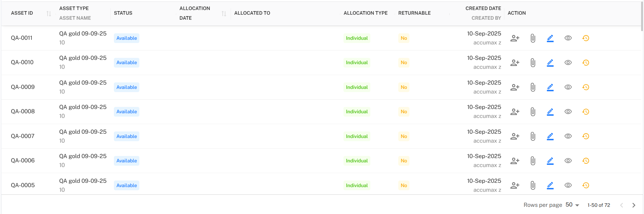Allocate asset QA-0011 to a user
Screen dimensions: 644x214
[515, 38]
